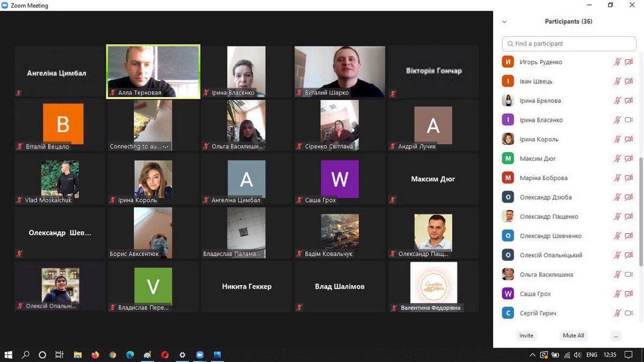Collapse Participants panel using top-left chevron
644x362 pixels.
[504, 22]
